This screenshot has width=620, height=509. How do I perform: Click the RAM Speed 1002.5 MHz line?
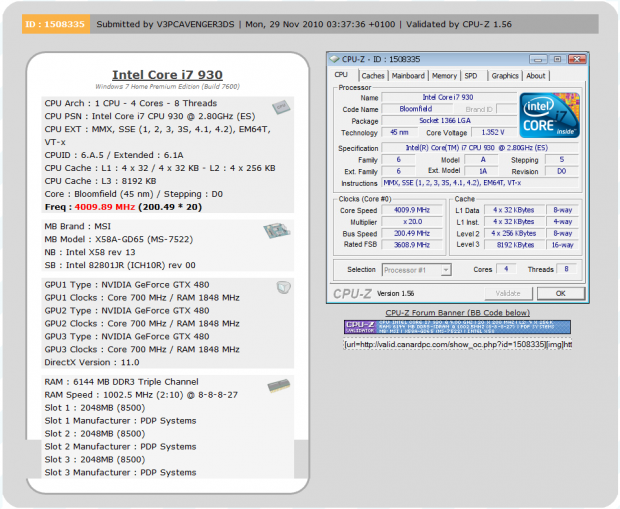141,395
